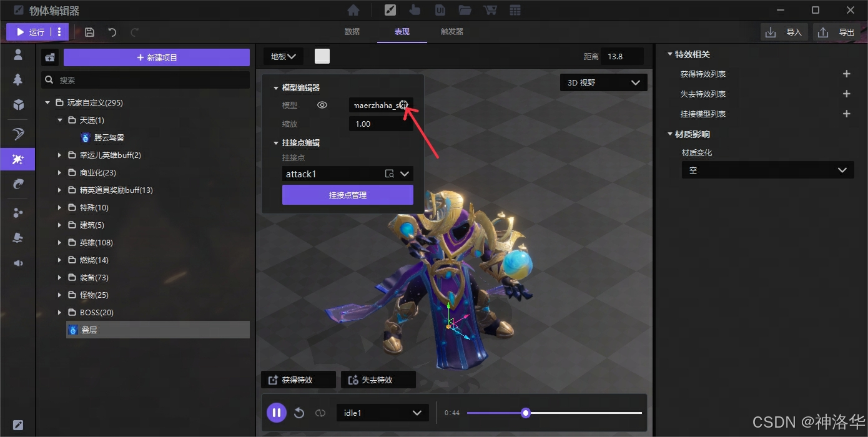Select the projectile swoosh icon in the left sidebar
The image size is (868, 437).
coord(18,184)
